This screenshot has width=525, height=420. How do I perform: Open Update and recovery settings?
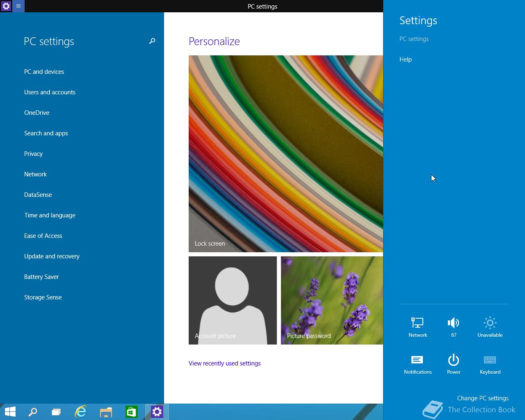coord(52,256)
